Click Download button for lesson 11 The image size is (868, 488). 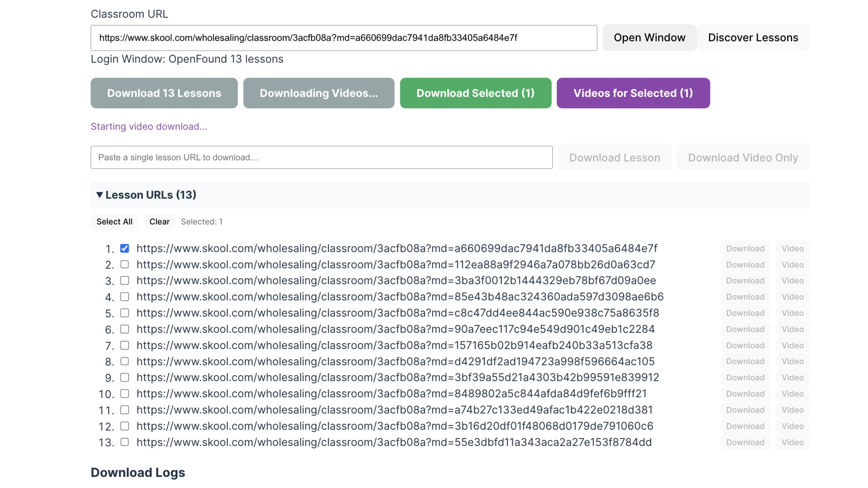tap(745, 410)
